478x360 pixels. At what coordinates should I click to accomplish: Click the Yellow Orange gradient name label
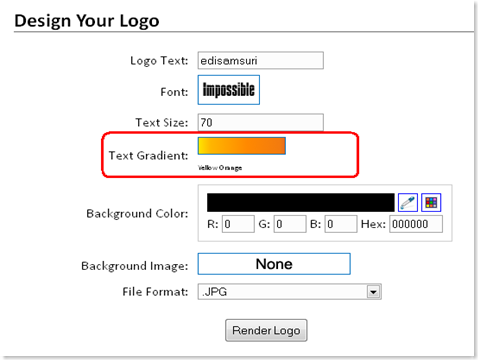pyautogui.click(x=220, y=168)
